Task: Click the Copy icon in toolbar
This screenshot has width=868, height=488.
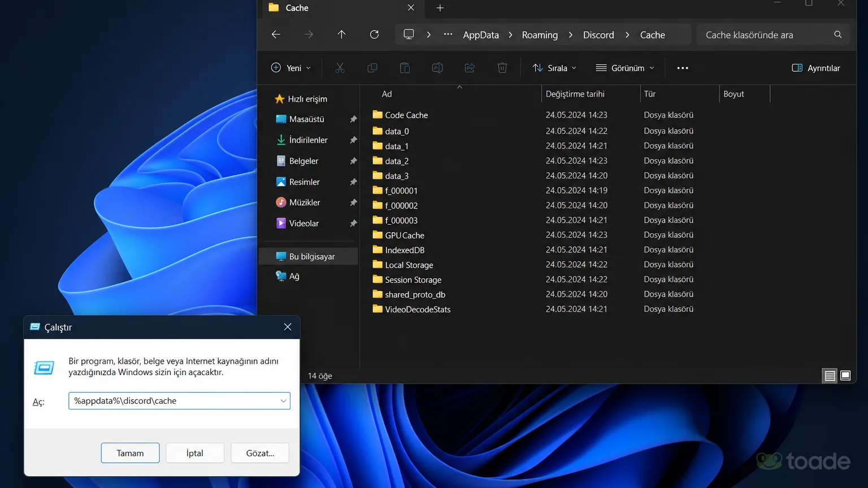Action: coord(372,68)
